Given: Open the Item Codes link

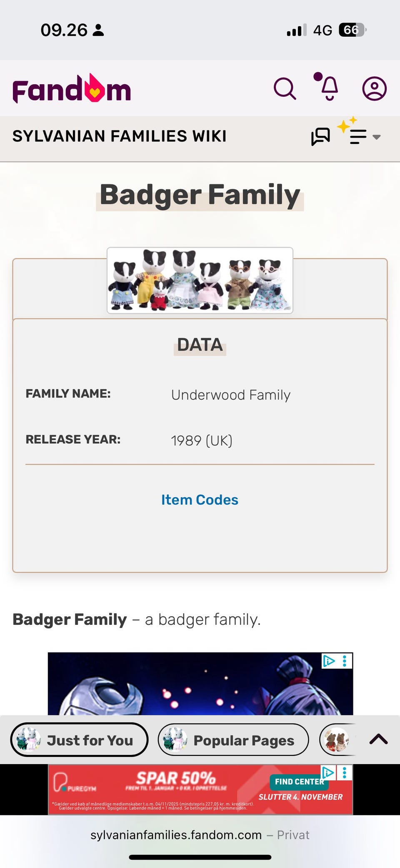Looking at the screenshot, I should pos(200,500).
